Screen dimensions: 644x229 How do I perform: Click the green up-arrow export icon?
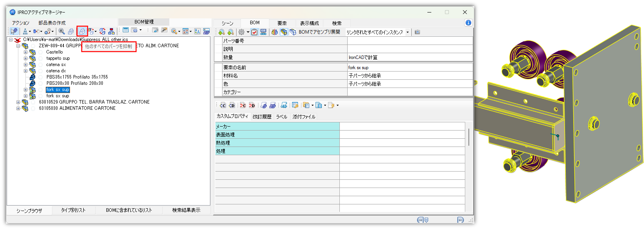231,32
